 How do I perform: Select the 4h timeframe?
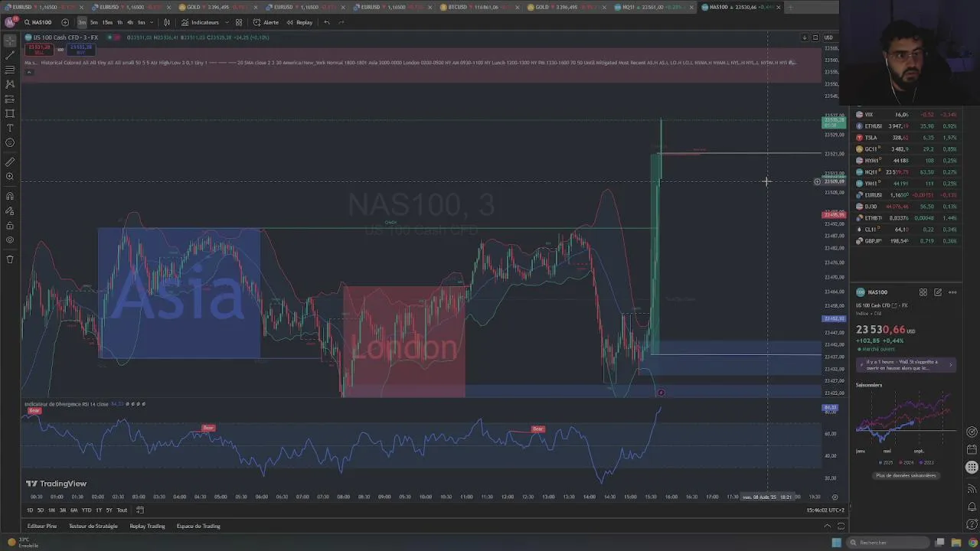pos(130,22)
